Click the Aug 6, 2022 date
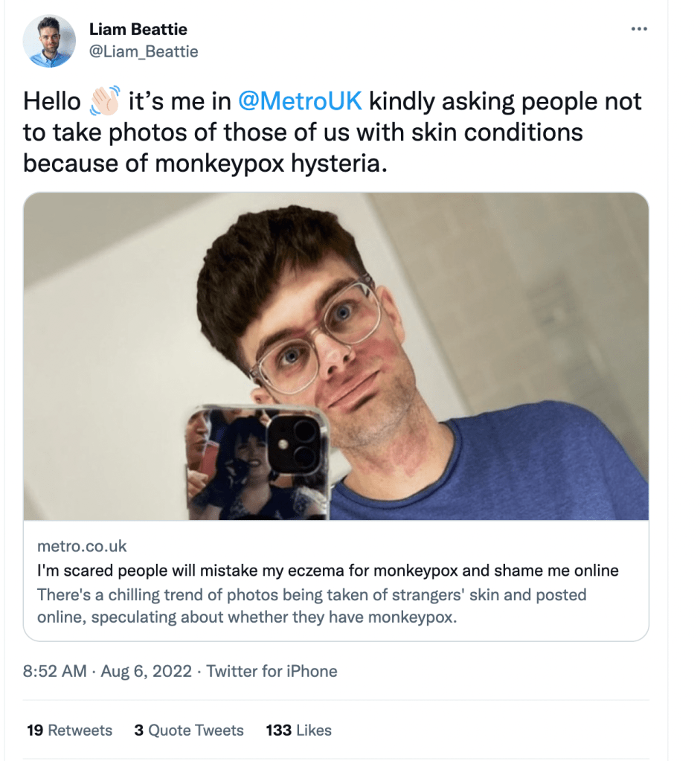This screenshot has width=700, height=761. tap(147, 671)
